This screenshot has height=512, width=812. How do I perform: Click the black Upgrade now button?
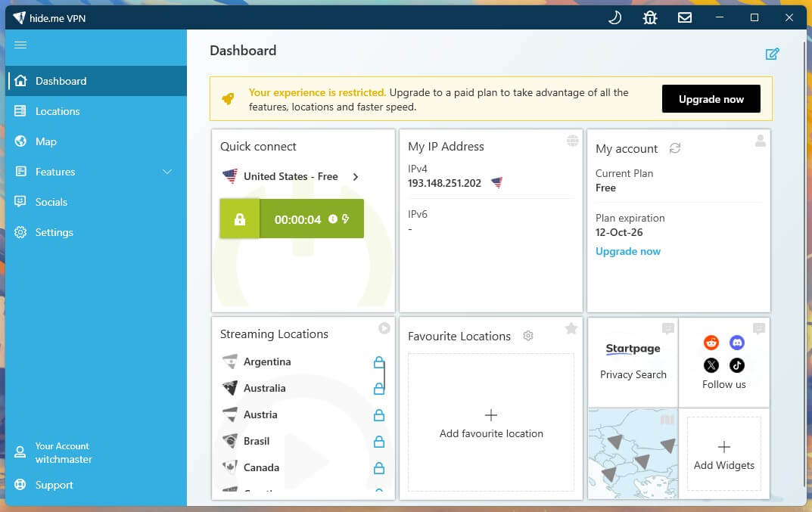pos(711,99)
